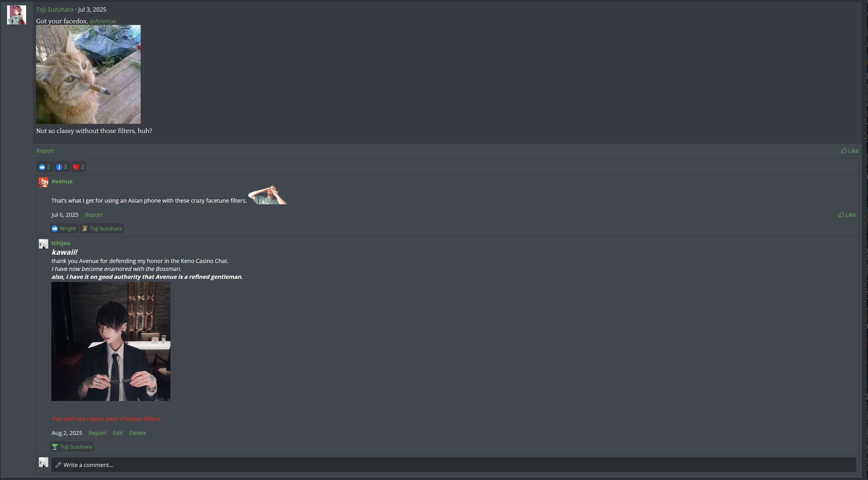This screenshot has width=868, height=480.
Task: Click the blue thumbs-up reaction count
Action: coord(45,167)
